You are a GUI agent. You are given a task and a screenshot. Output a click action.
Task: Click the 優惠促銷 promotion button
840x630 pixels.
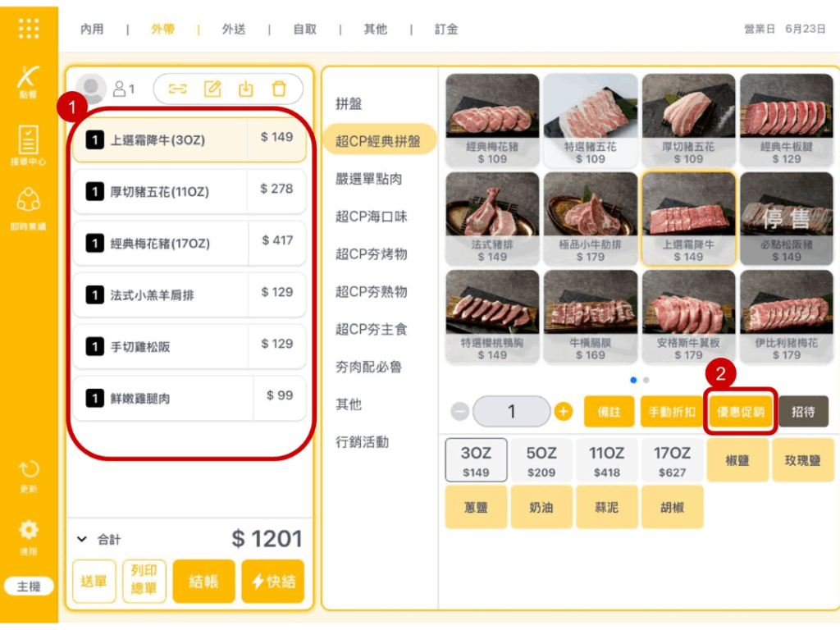click(741, 412)
